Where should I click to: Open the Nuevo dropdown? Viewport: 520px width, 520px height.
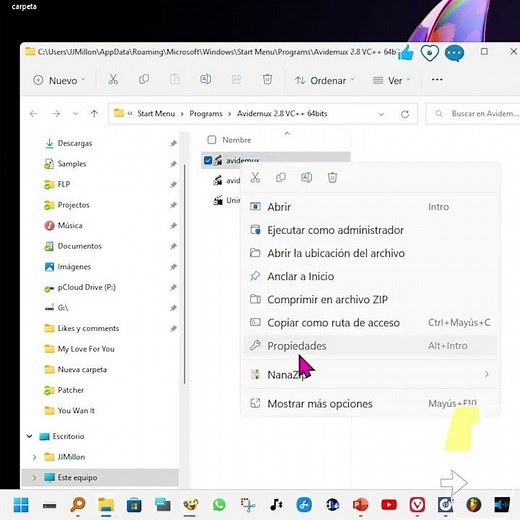click(59, 80)
